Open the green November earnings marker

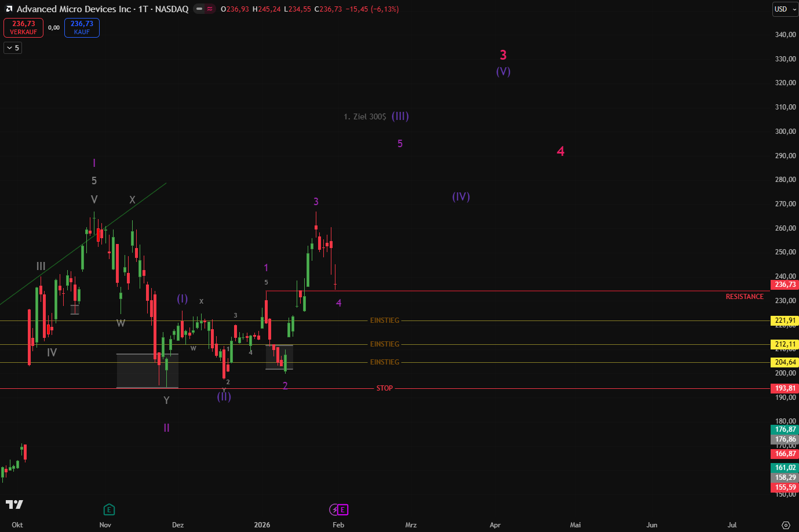point(109,510)
